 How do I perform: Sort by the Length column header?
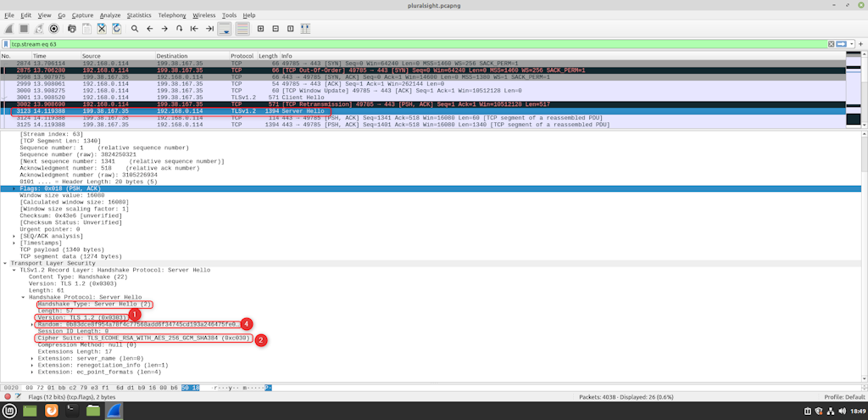pos(269,56)
